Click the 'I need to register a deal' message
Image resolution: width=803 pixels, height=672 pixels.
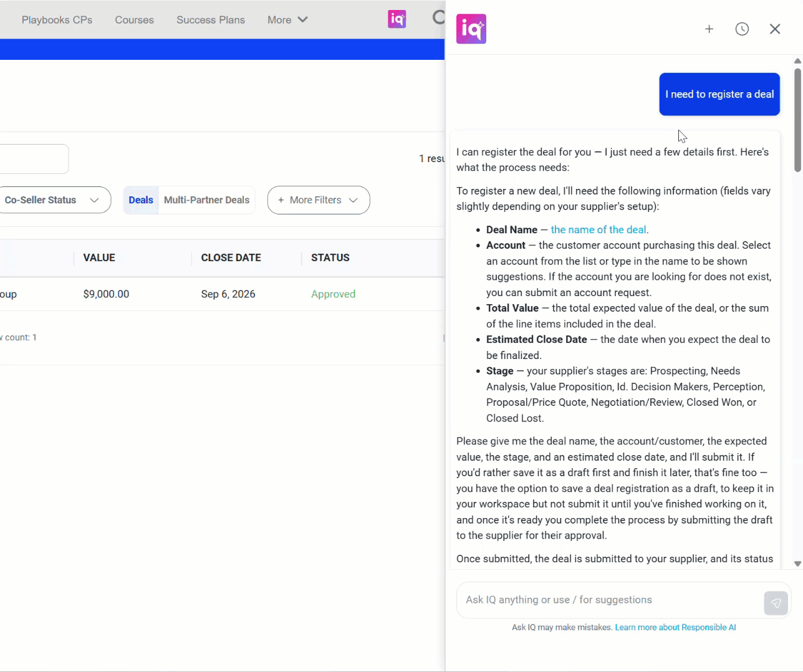[x=719, y=94]
